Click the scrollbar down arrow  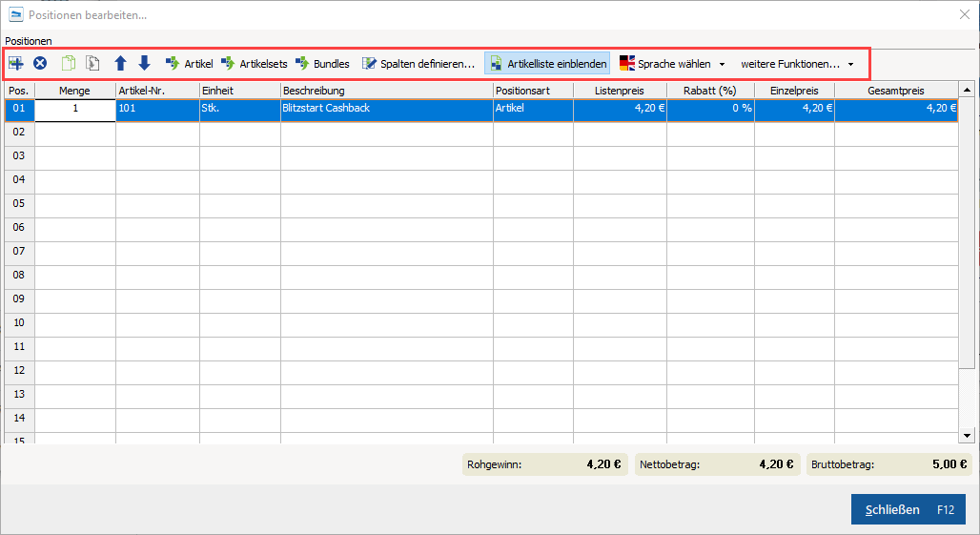tap(967, 436)
